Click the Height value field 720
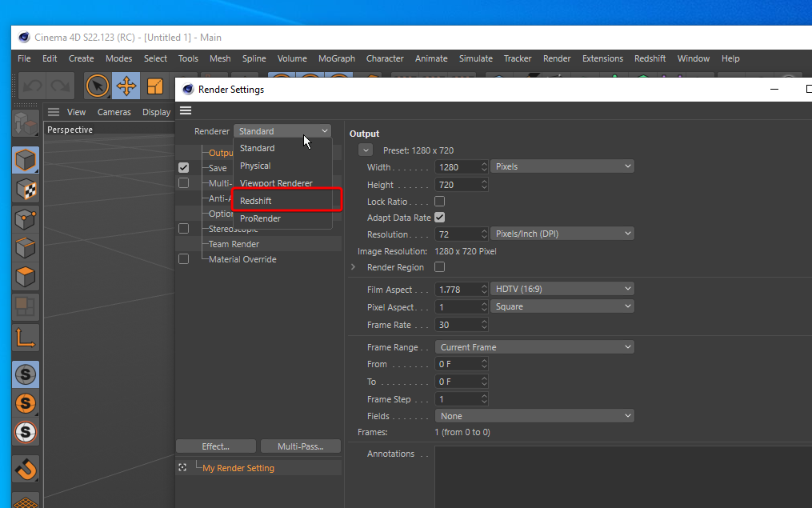 tap(458, 185)
